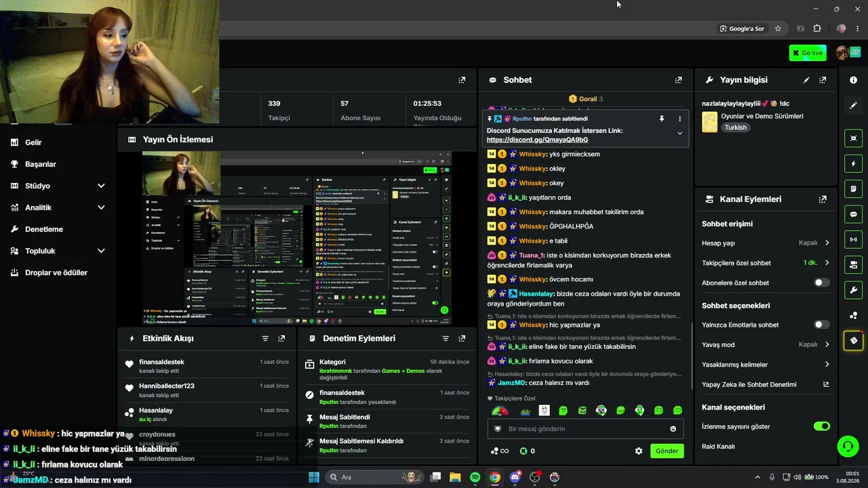Image resolution: width=868 pixels, height=488 pixels.
Task: Toggle Yalnızca Emotlarla sohbet switch
Action: [x=821, y=325]
